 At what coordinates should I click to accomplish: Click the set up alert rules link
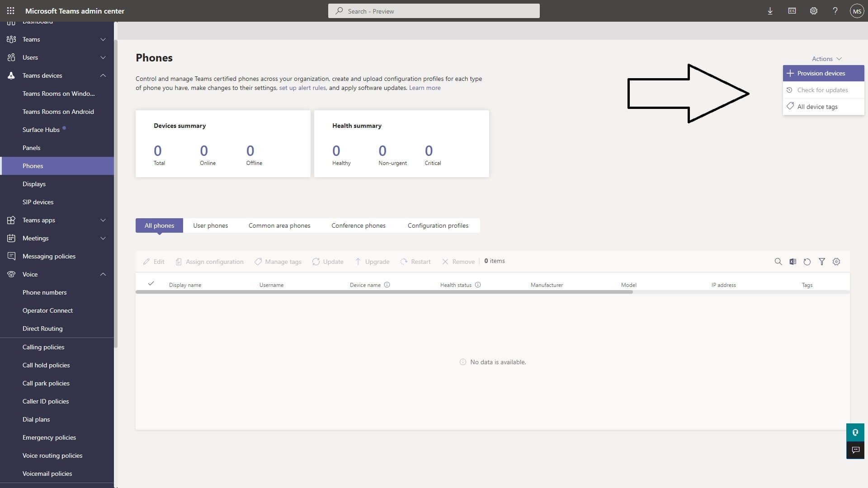pyautogui.click(x=302, y=88)
